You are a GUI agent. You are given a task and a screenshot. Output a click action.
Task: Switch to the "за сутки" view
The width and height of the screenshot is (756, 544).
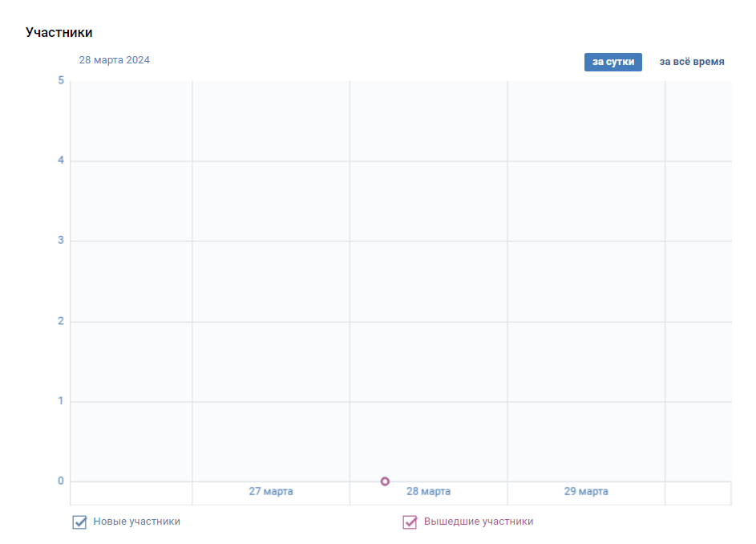click(x=612, y=62)
